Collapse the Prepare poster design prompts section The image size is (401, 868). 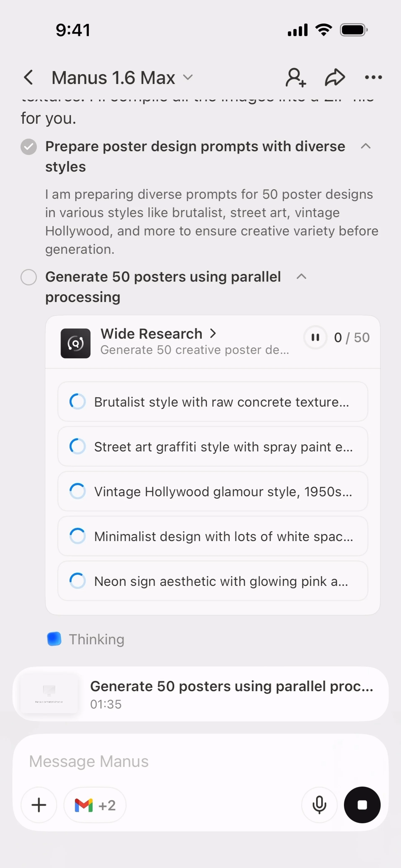tap(365, 146)
